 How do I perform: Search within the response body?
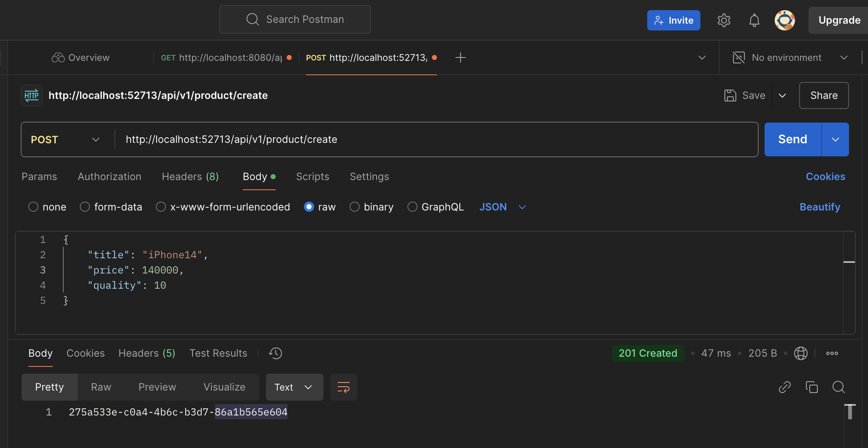(x=838, y=387)
